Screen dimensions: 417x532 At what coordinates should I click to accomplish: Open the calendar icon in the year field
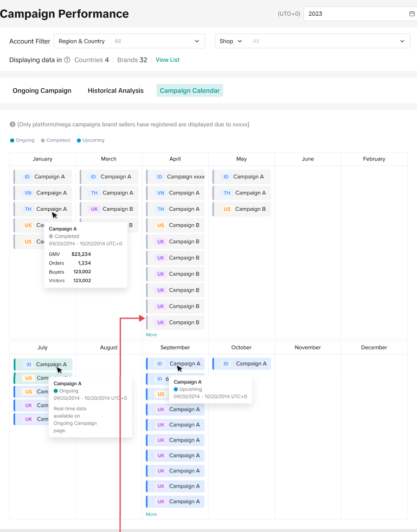[x=412, y=14]
